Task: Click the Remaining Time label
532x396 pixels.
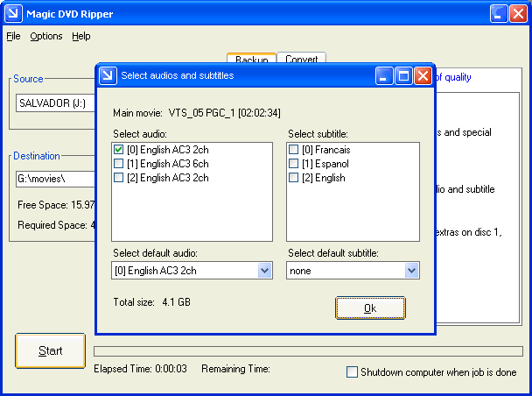Action: [235, 369]
